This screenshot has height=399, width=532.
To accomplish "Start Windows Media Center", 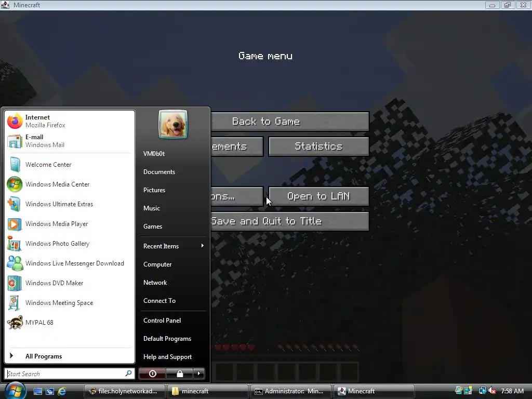I will 70,184.
